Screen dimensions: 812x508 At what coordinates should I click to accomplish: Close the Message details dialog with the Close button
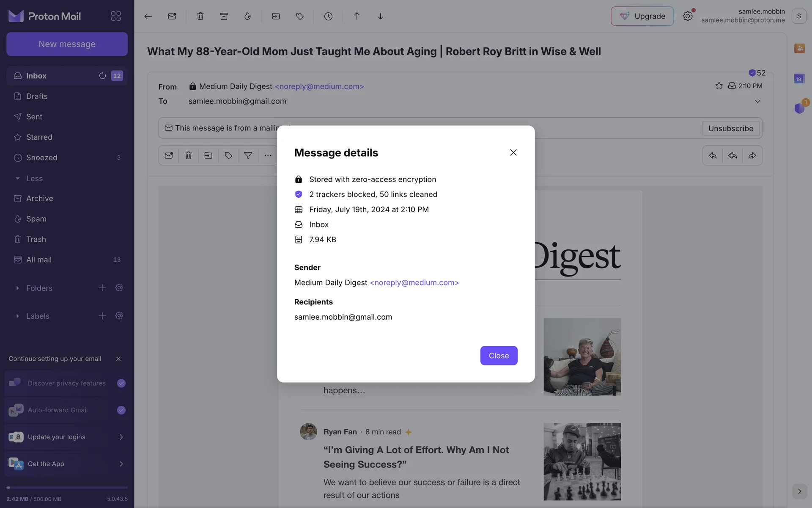[x=499, y=356]
